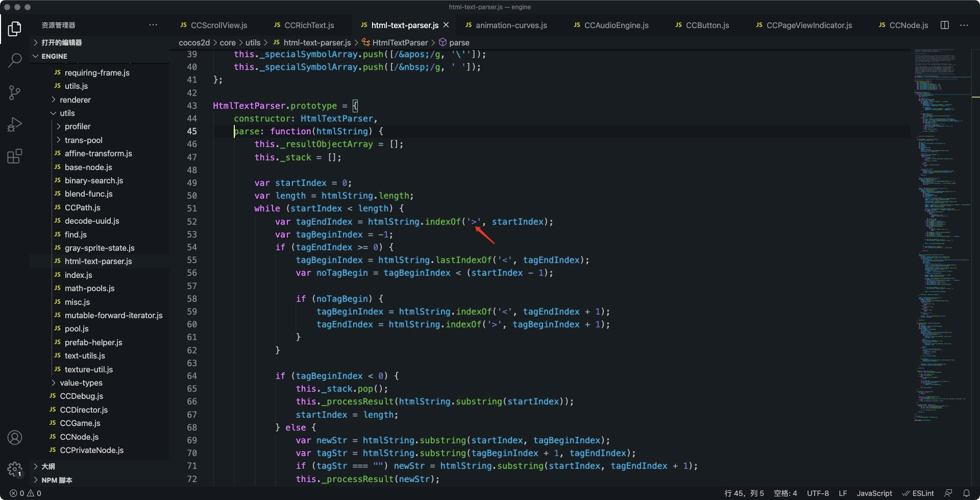Open the Manage gear menu
980x500 pixels.
pos(15,469)
